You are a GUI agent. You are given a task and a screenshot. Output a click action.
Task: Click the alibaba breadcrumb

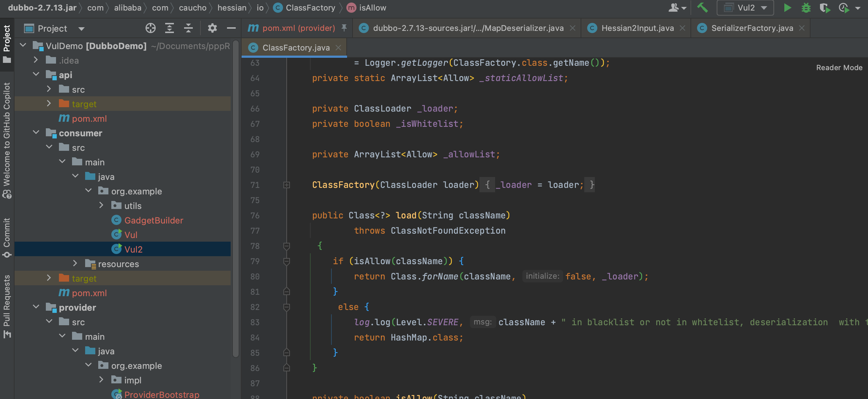(x=128, y=8)
